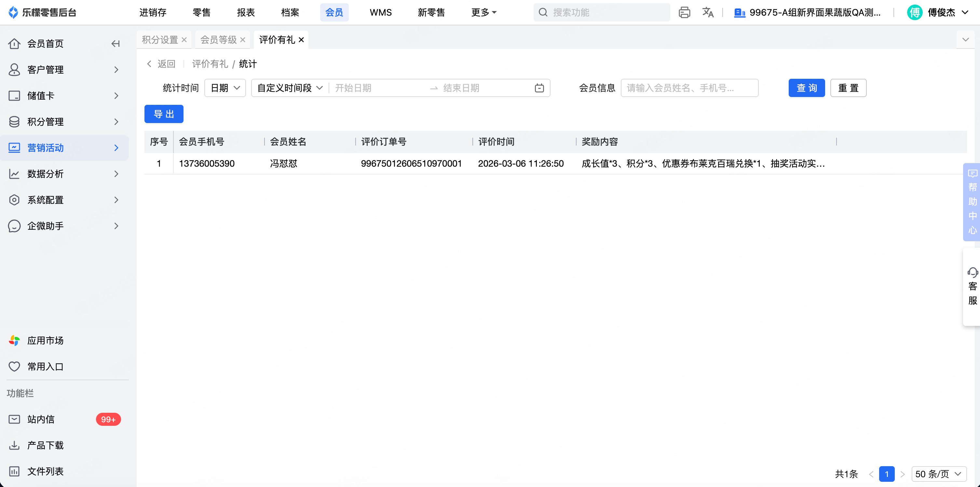Open the 帮助中心 help panel
Viewport: 980px width, 487px height.
(973, 202)
